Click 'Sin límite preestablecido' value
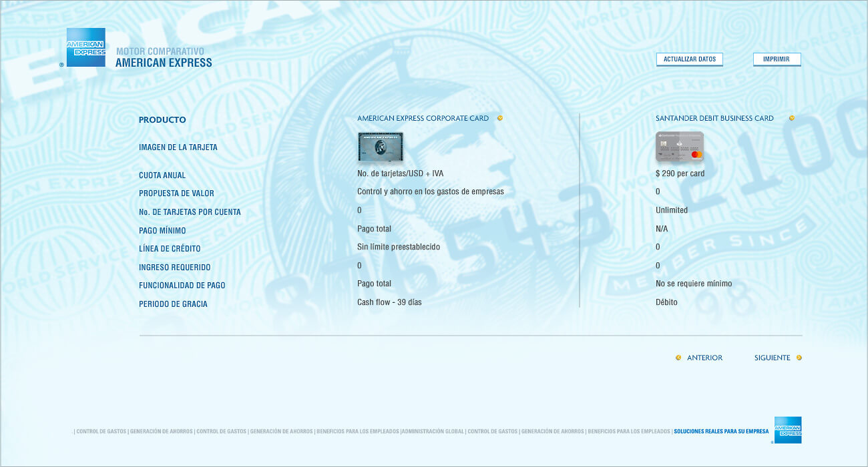868x467 pixels. [x=399, y=247]
